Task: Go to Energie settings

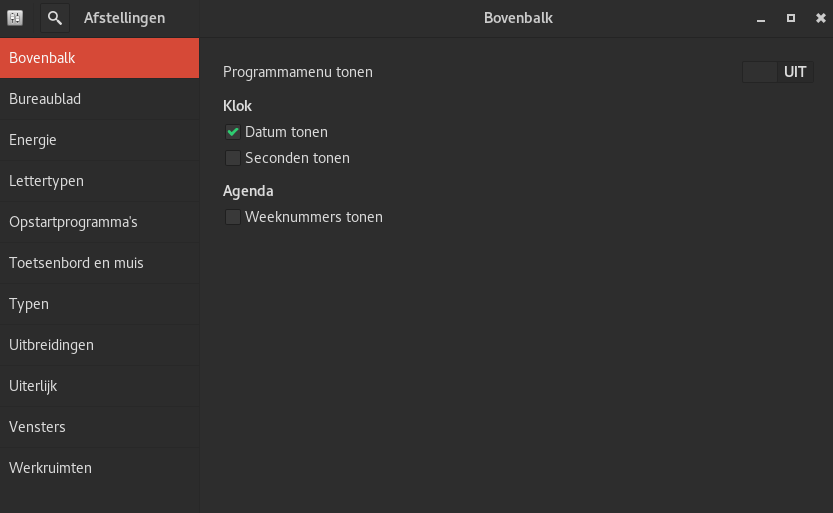Action: tap(99, 140)
